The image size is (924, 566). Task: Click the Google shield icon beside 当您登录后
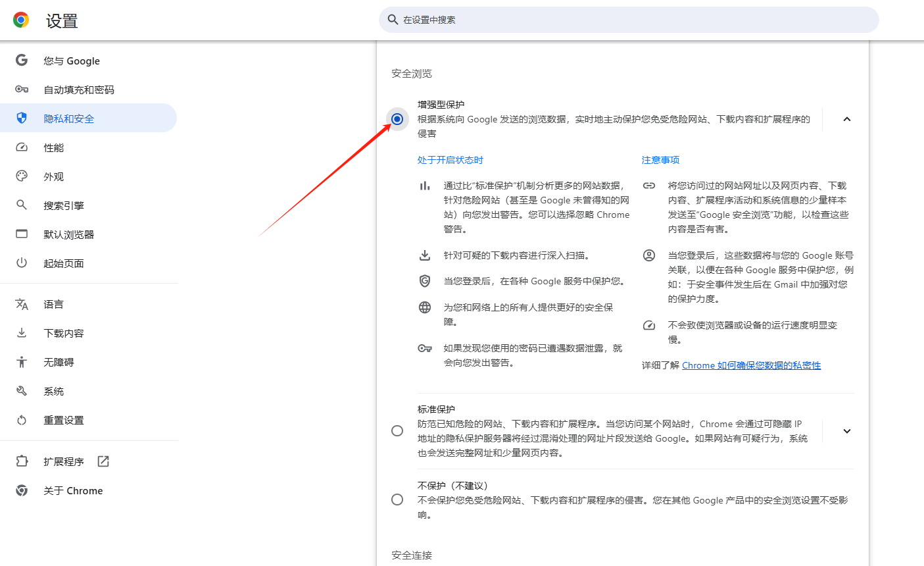click(425, 281)
